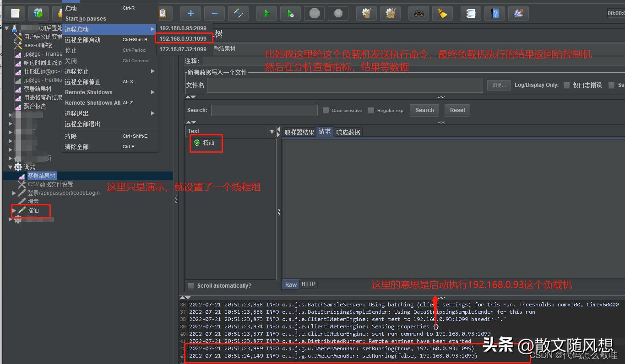
Task: Switch to the 响应数据 tab
Action: (348, 132)
